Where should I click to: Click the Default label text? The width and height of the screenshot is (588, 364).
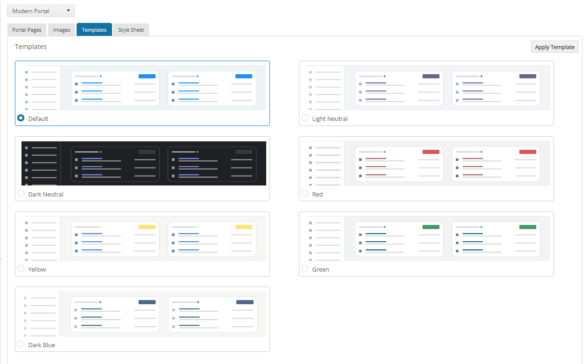(x=38, y=119)
